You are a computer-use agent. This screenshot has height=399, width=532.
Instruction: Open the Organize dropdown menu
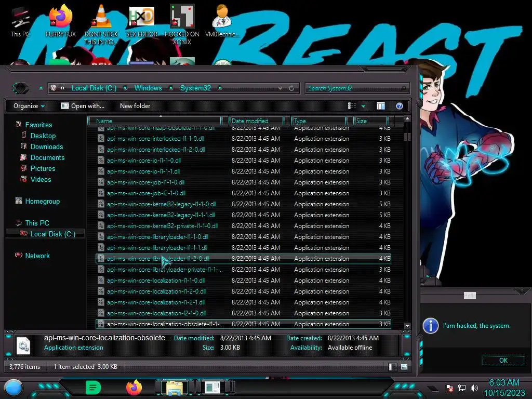point(29,106)
